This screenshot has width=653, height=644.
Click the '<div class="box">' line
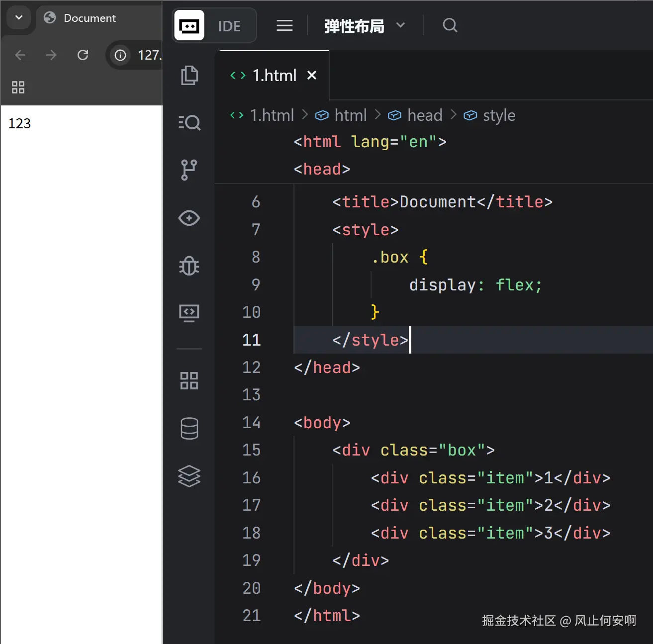coord(414,450)
